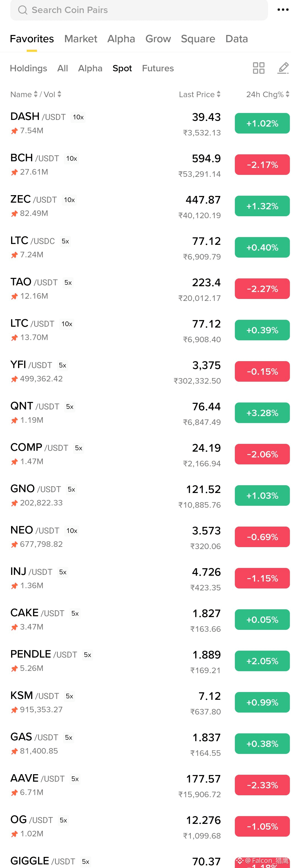
Task: Select the Holdings filter
Action: [28, 68]
